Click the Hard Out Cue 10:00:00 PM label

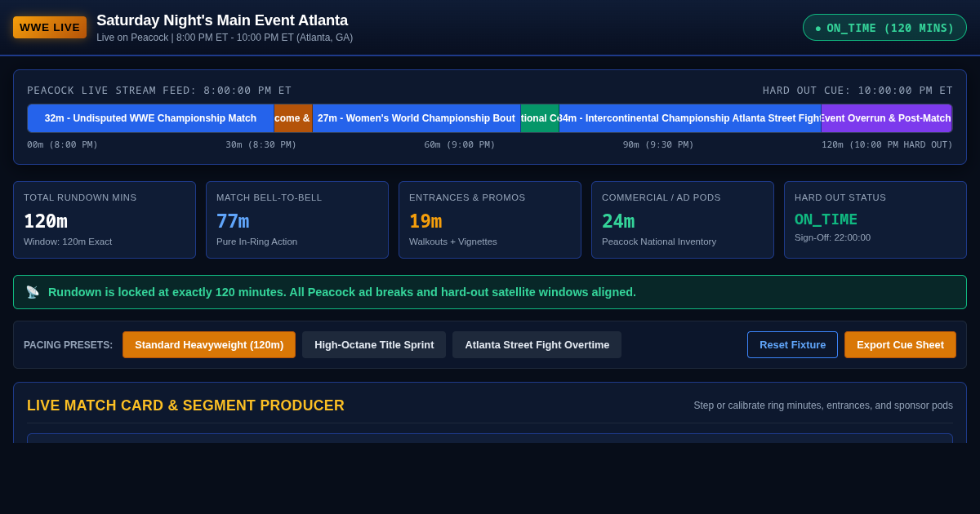click(x=857, y=91)
